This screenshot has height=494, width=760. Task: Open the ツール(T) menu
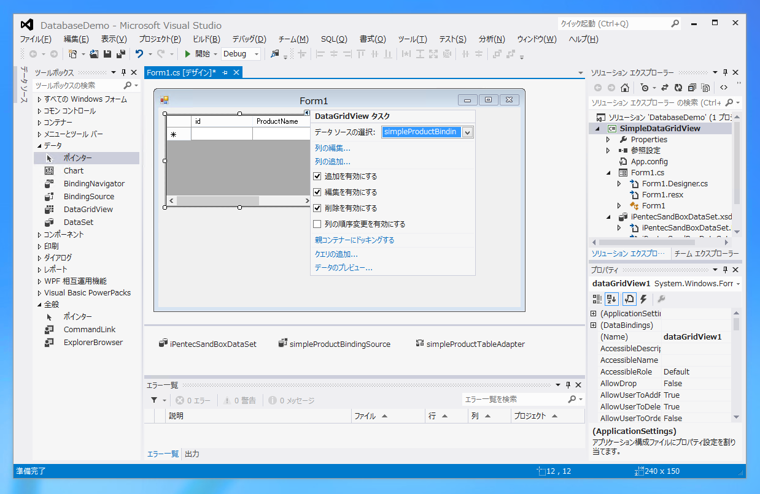pos(412,39)
